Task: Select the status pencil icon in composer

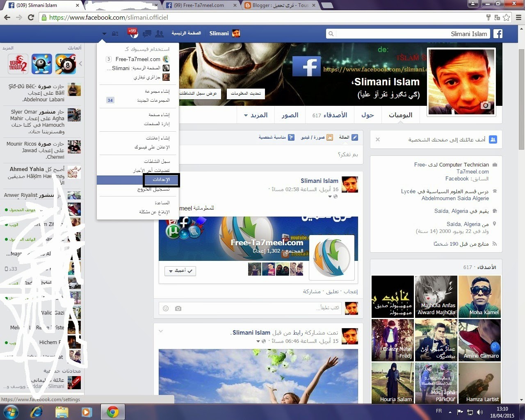Action: coord(355,137)
